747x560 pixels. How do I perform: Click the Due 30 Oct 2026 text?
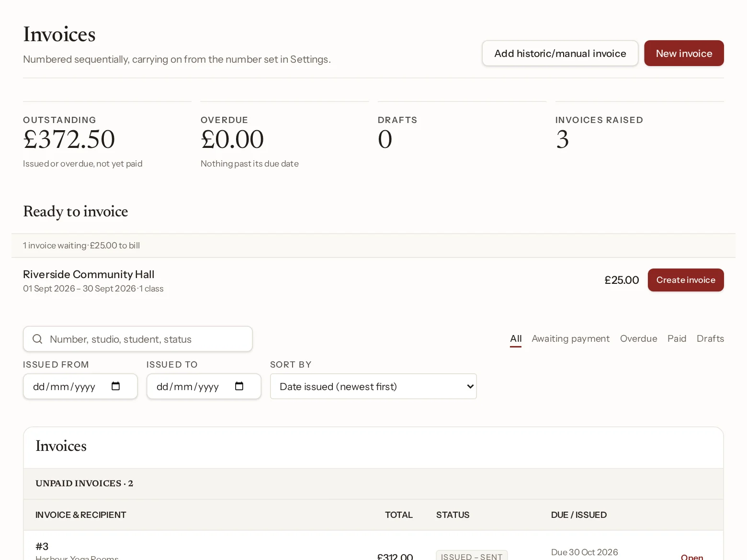pyautogui.click(x=584, y=552)
